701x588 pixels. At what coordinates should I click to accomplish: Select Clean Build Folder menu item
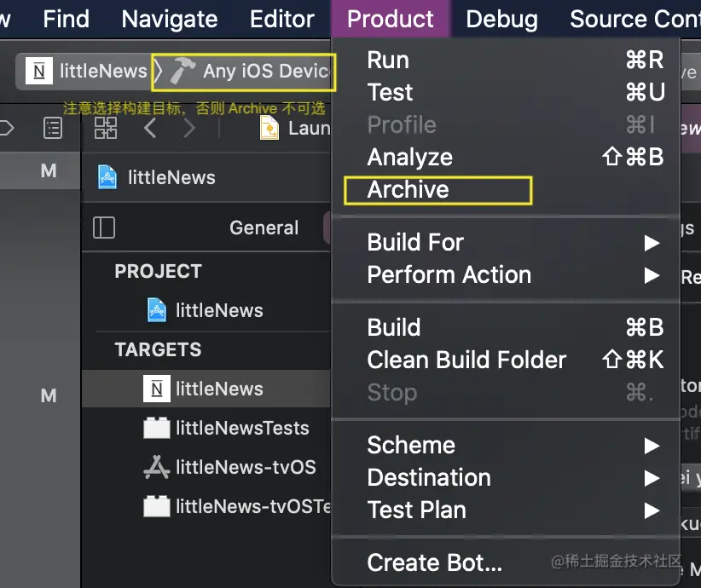466,360
